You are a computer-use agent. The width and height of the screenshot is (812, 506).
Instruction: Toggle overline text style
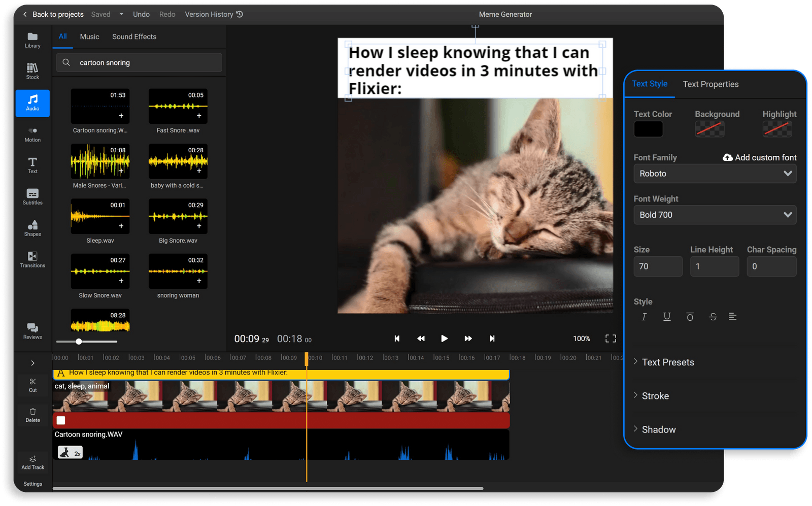(x=690, y=317)
